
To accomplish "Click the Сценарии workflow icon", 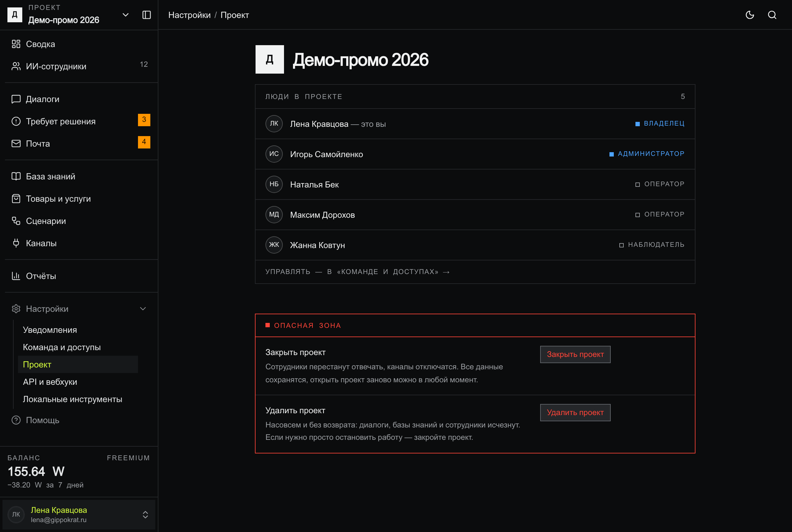I will click(16, 221).
